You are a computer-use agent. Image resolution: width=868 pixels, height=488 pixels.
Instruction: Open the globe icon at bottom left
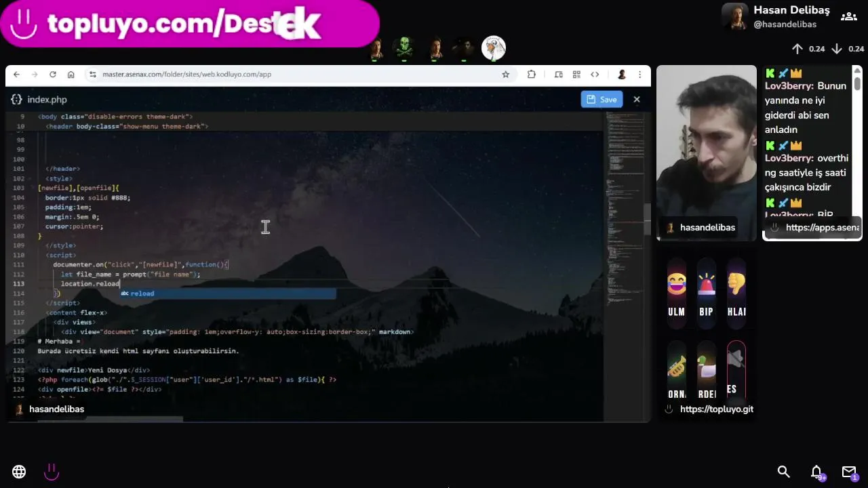19,472
